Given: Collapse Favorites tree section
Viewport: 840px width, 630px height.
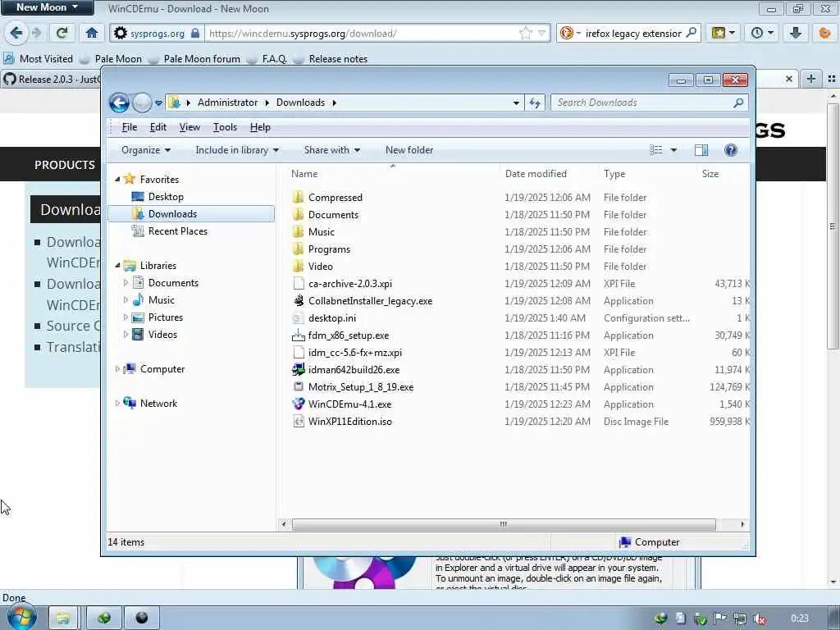Looking at the screenshot, I should tap(118, 180).
